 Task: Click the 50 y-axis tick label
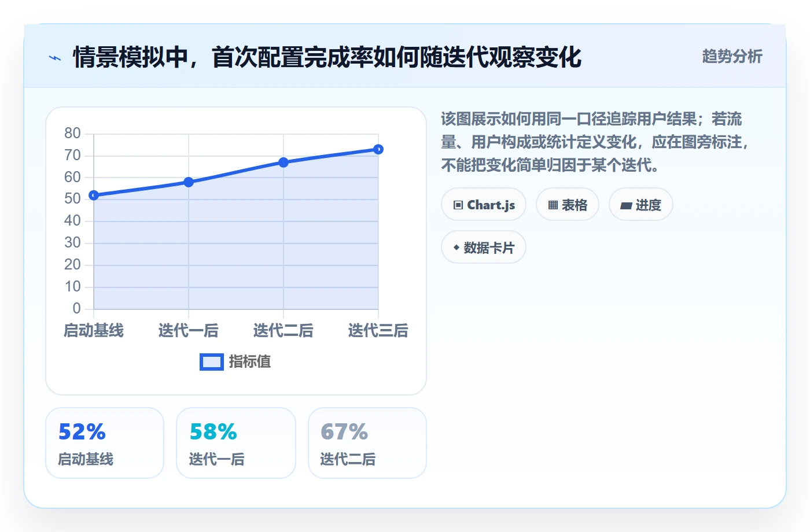[72, 199]
